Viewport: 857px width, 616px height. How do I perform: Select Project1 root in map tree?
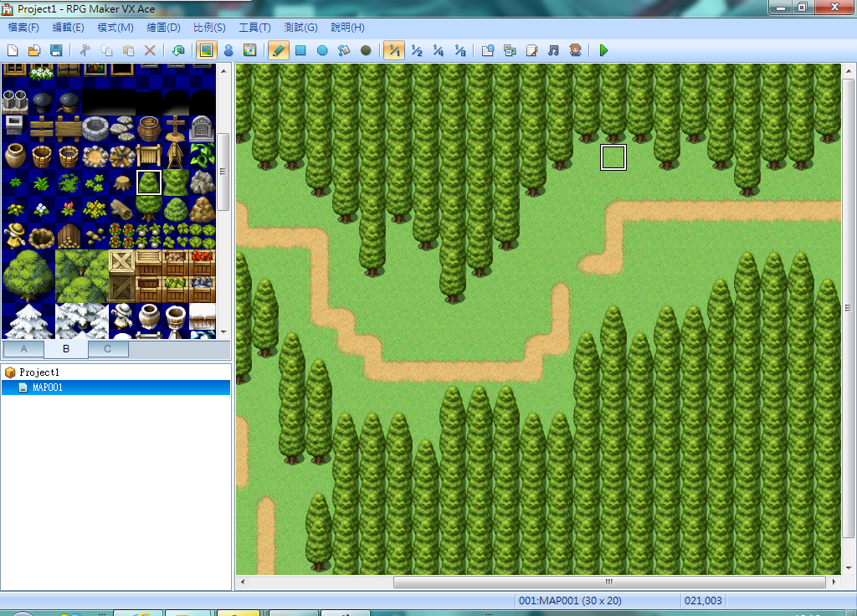click(x=39, y=372)
